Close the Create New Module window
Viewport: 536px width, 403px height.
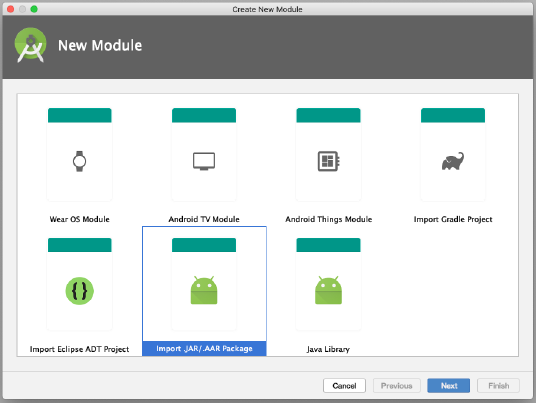pos(11,9)
